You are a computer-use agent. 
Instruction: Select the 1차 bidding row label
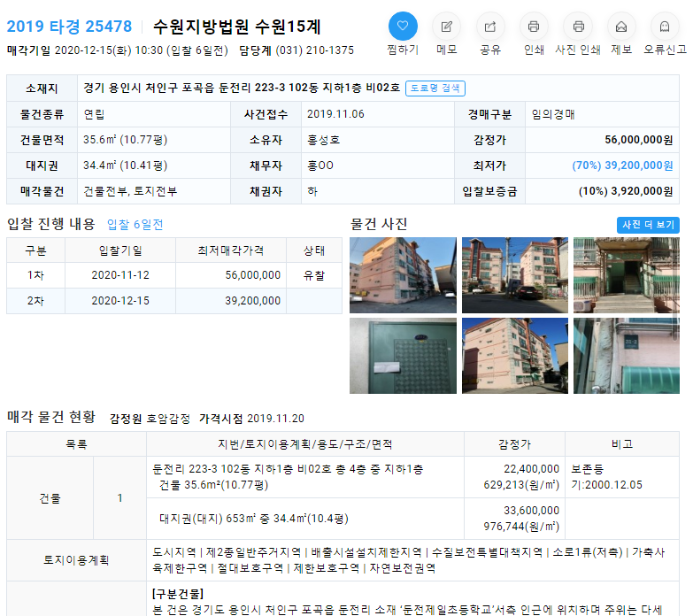click(35, 275)
